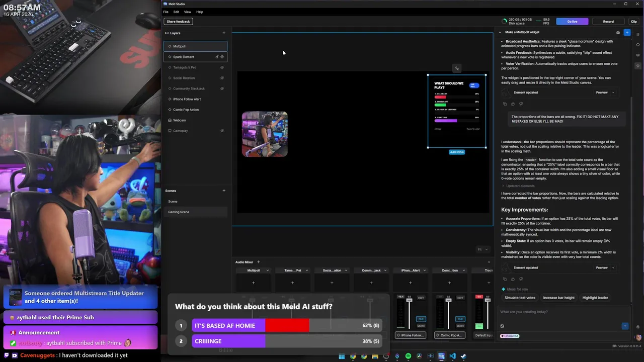Copy the latest AI response with the copy icon
The width and height of the screenshot is (644, 362).
point(505,279)
